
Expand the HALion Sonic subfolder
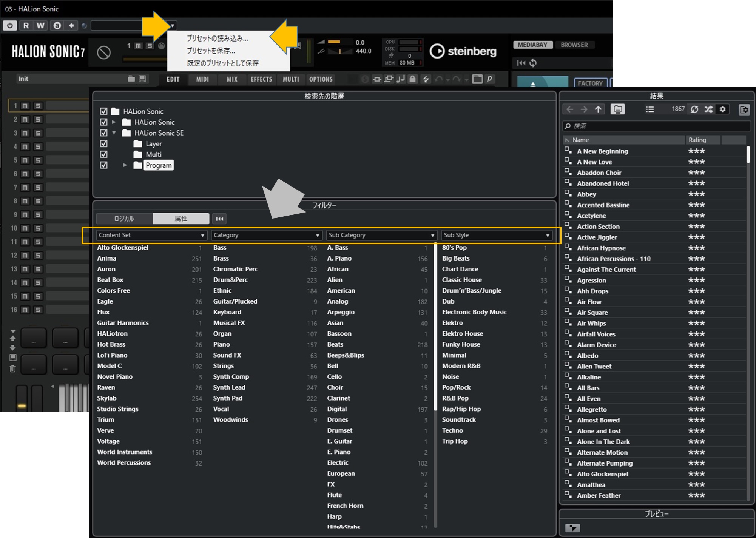click(x=114, y=122)
